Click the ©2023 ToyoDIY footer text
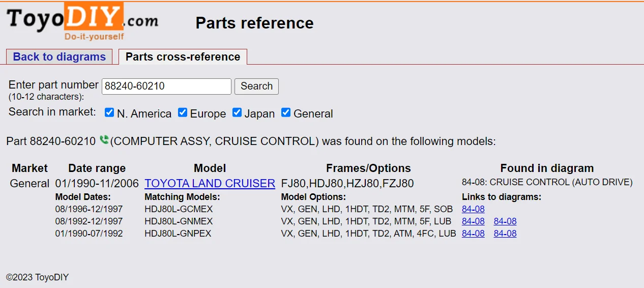The image size is (644, 288). pyautogui.click(x=37, y=277)
